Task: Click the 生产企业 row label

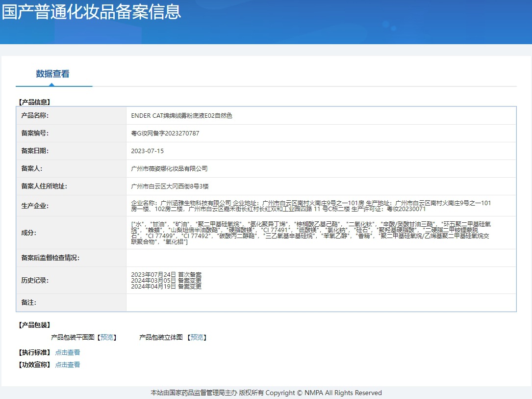Action: click(35, 206)
